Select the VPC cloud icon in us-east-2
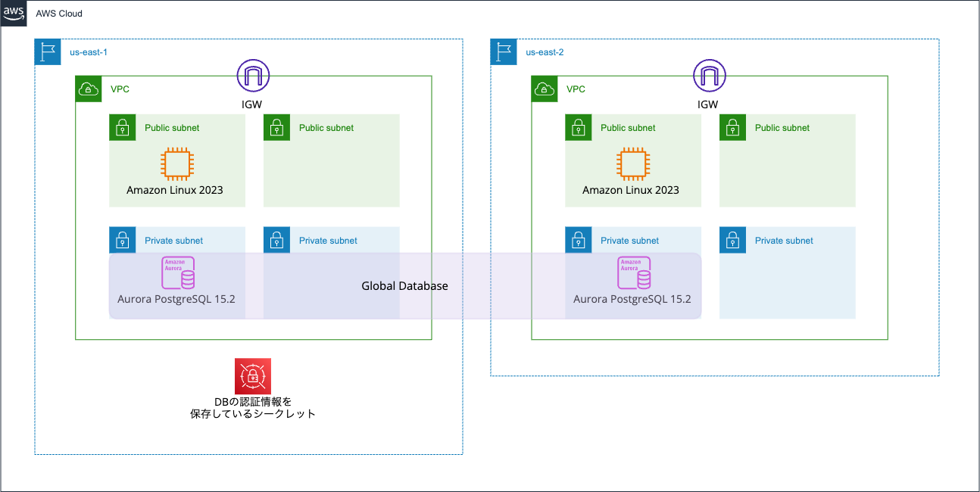Screen dimensions: 980x492 [544, 89]
